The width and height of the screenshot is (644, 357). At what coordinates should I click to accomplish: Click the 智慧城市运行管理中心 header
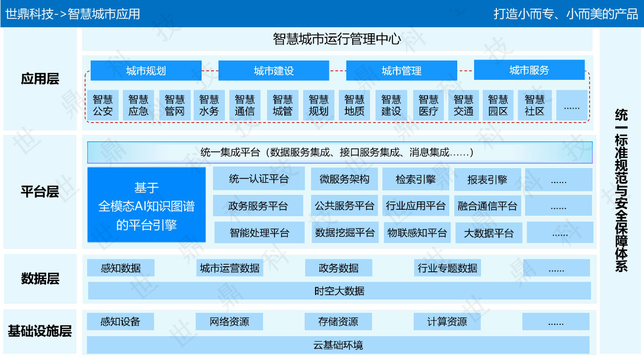337,40
